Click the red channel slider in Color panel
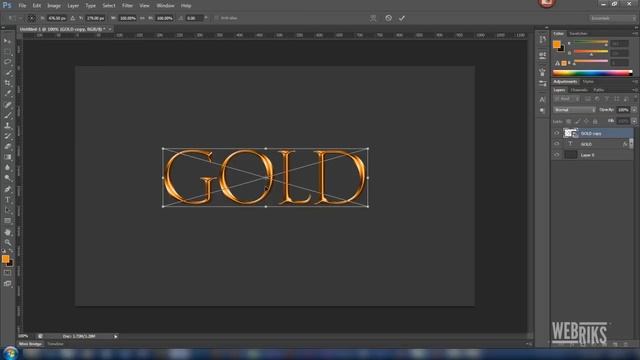Screen dimensions: 640x360 [591, 42]
